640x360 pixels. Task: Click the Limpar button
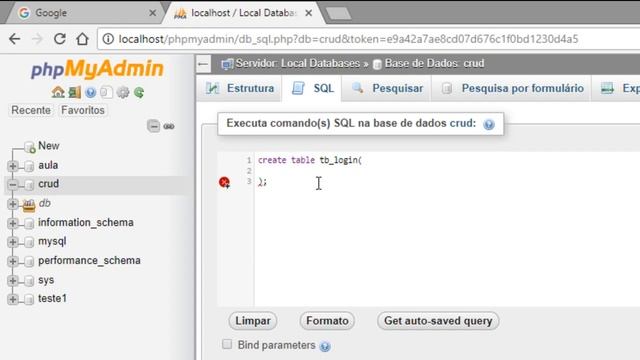point(253,321)
